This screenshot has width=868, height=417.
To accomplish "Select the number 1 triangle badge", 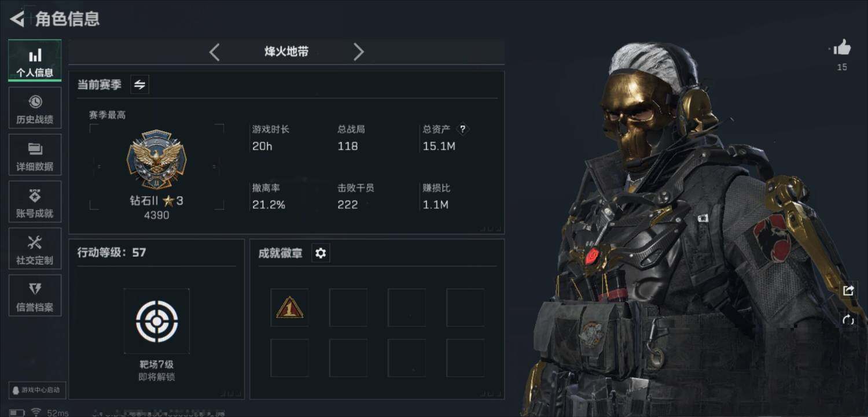I will tap(289, 307).
